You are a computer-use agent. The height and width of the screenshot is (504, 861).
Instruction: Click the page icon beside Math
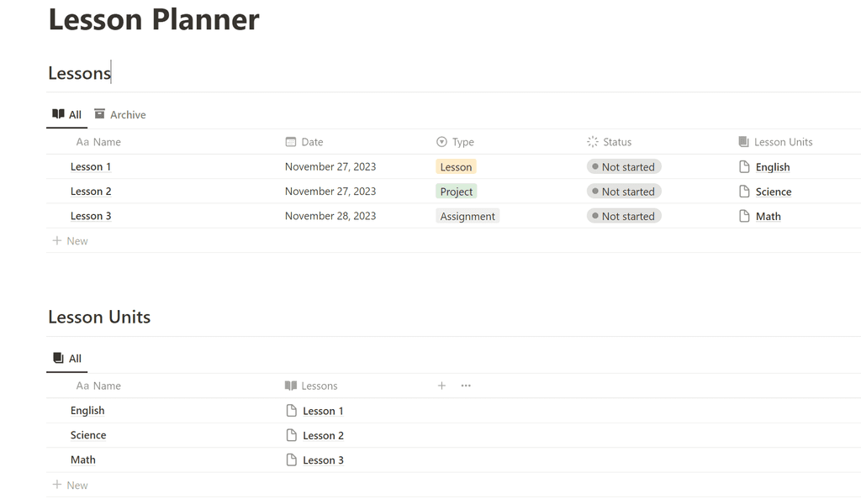point(743,216)
